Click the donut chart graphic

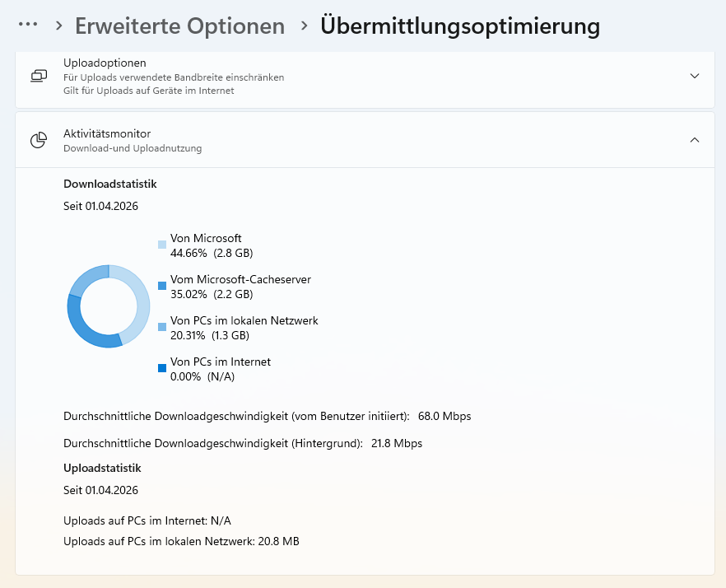point(108,306)
